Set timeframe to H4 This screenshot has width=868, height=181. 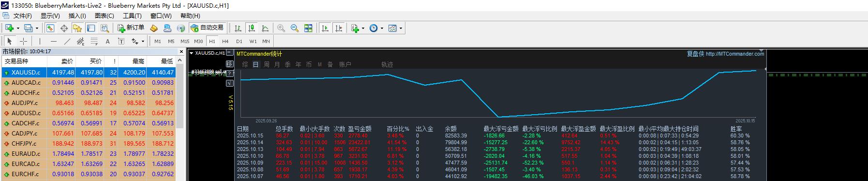tap(225, 41)
